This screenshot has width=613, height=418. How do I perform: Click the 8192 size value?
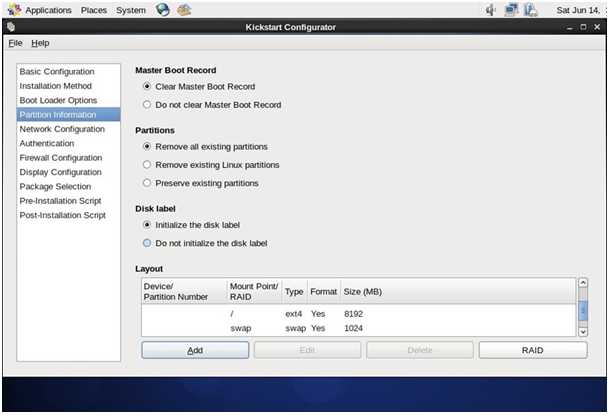(353, 314)
